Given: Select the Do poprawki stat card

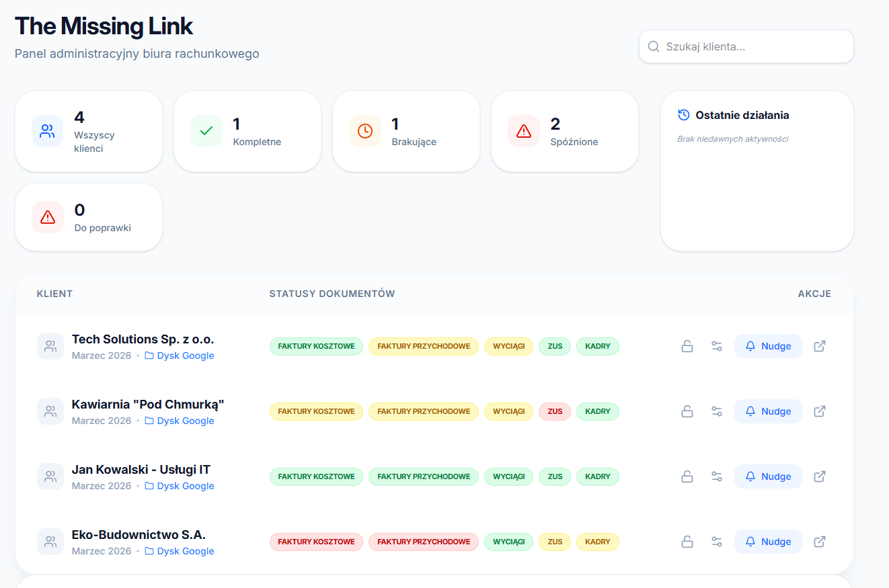Looking at the screenshot, I should coord(89,217).
